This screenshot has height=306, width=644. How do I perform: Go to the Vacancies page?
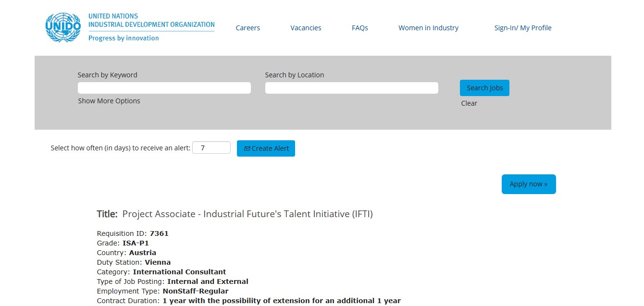tap(306, 28)
